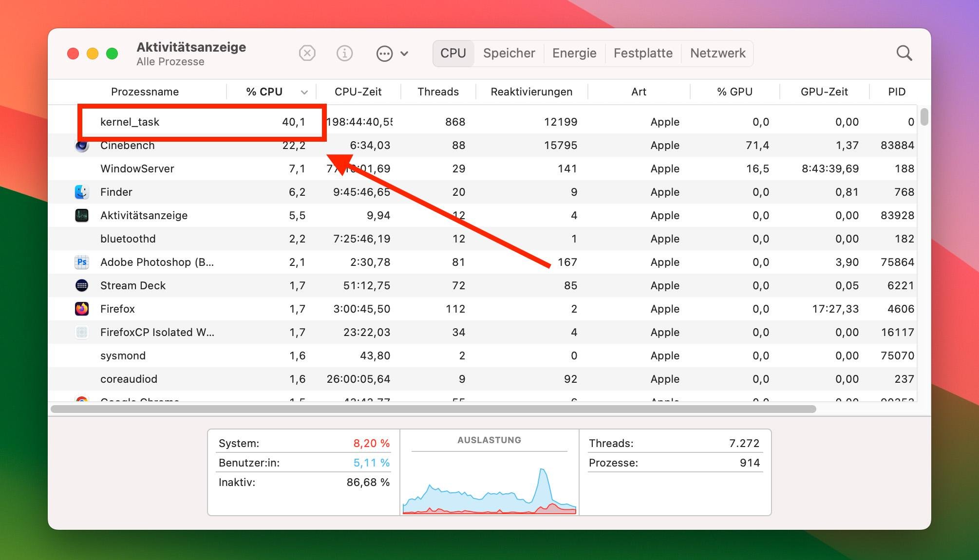Viewport: 979px width, 560px height.
Task: Click Cinebench % GPU value 71,4
Action: (x=757, y=145)
